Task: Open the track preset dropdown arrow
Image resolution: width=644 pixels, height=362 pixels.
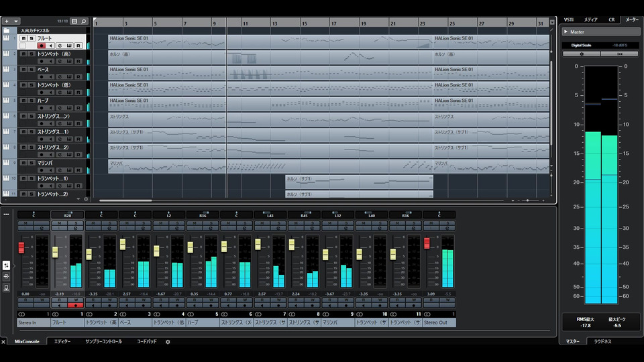Action: tap(15, 21)
